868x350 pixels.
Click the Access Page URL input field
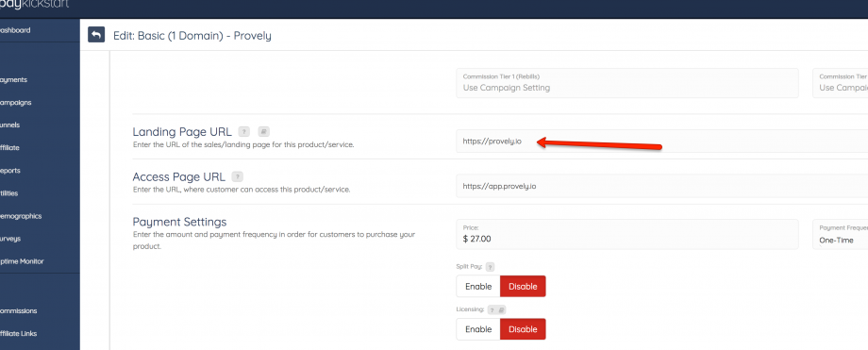pos(662,186)
